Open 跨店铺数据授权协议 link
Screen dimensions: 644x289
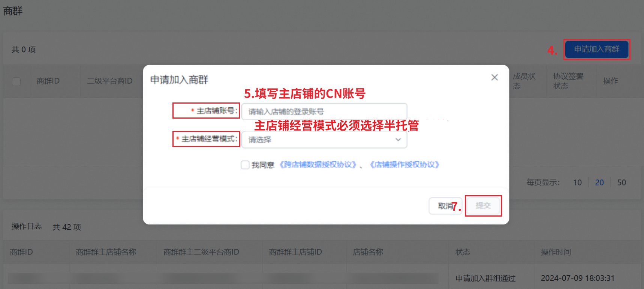coord(318,165)
